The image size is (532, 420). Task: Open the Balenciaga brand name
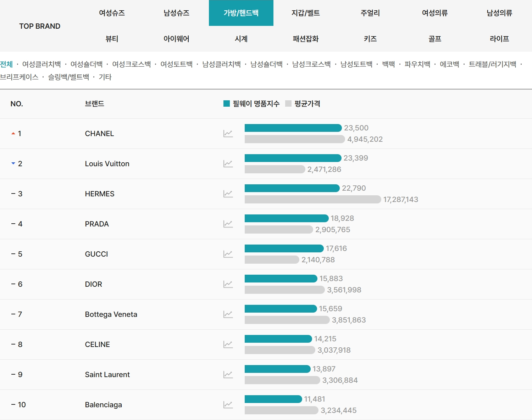pos(104,405)
